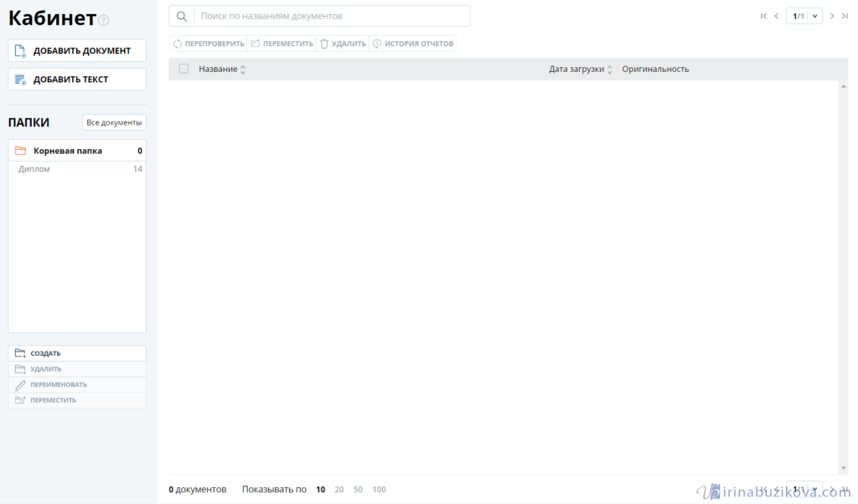Click the Корневая папка folder icon
This screenshot has width=858, height=504.
pos(21,151)
